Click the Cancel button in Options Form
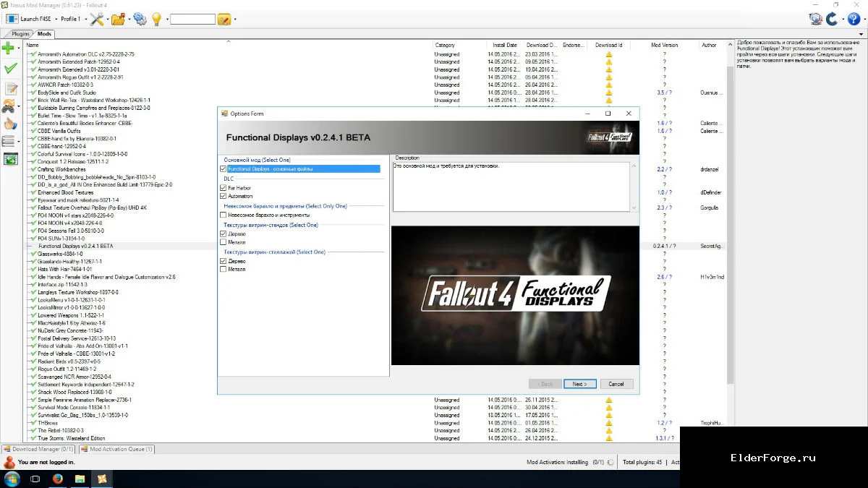Viewport: 868px width, 488px height. tap(616, 384)
